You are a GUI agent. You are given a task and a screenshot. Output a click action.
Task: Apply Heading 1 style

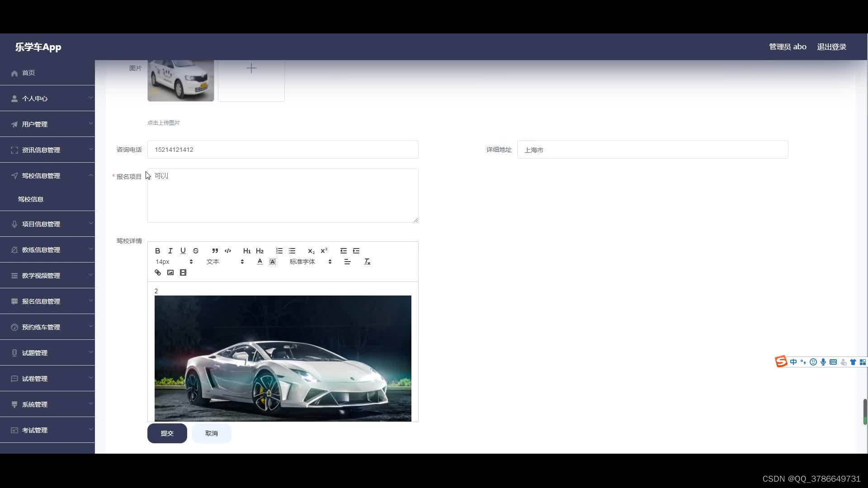pos(246,251)
